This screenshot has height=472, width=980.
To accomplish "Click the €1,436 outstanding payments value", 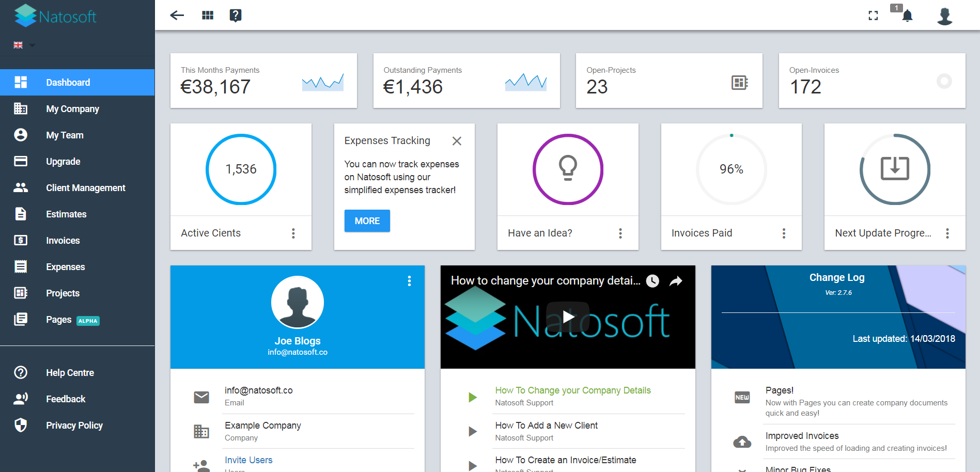I will pos(413,87).
